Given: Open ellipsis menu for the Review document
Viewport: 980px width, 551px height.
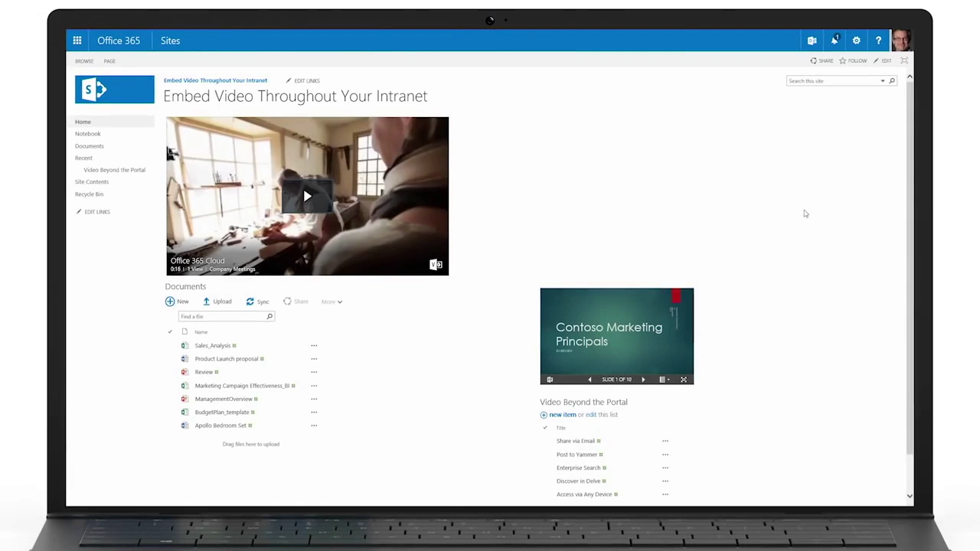Looking at the screenshot, I should coord(314,372).
